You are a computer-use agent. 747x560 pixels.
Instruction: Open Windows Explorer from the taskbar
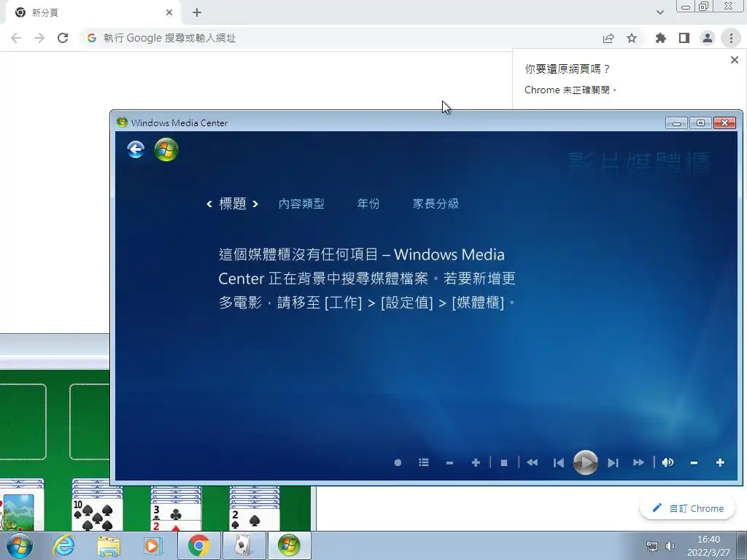tap(109, 545)
